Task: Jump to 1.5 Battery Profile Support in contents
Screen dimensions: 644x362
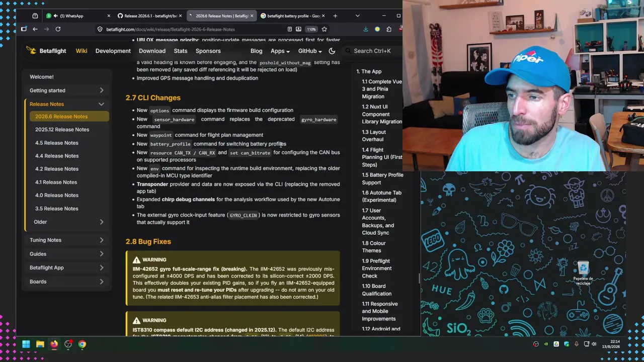Action: coord(382,178)
